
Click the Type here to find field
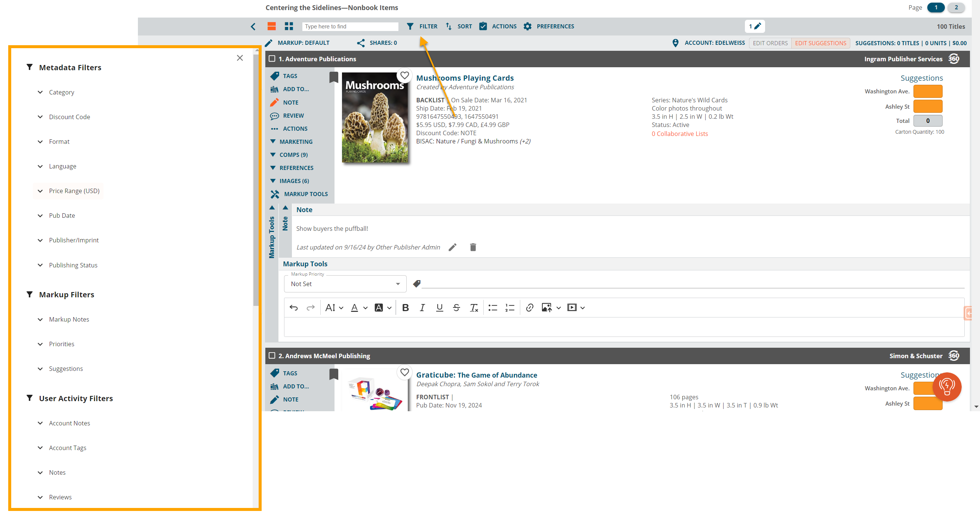coord(350,26)
